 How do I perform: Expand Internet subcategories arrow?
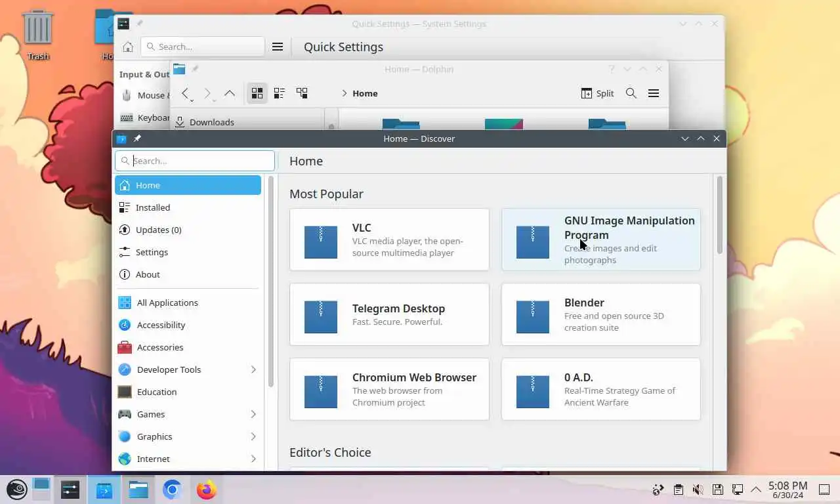click(x=253, y=459)
